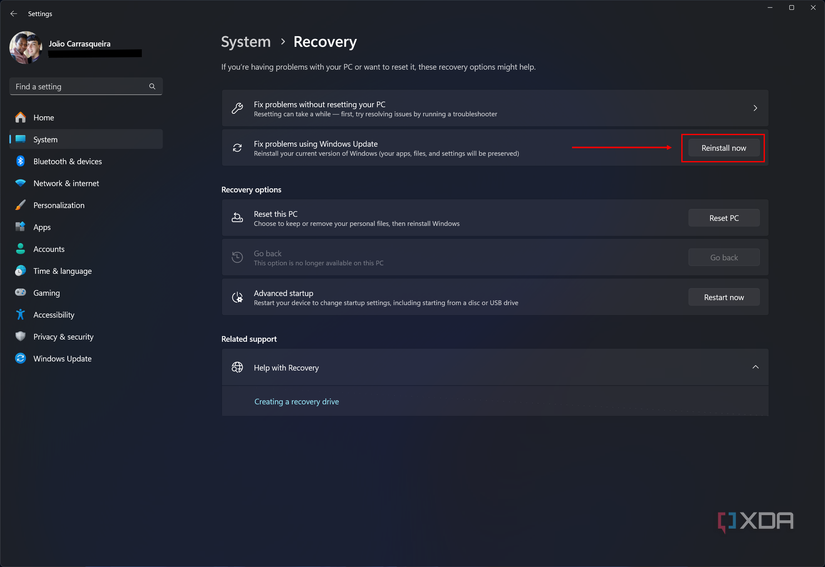Click the Personalization paintbrush icon
This screenshot has width=825, height=567.
21,205
